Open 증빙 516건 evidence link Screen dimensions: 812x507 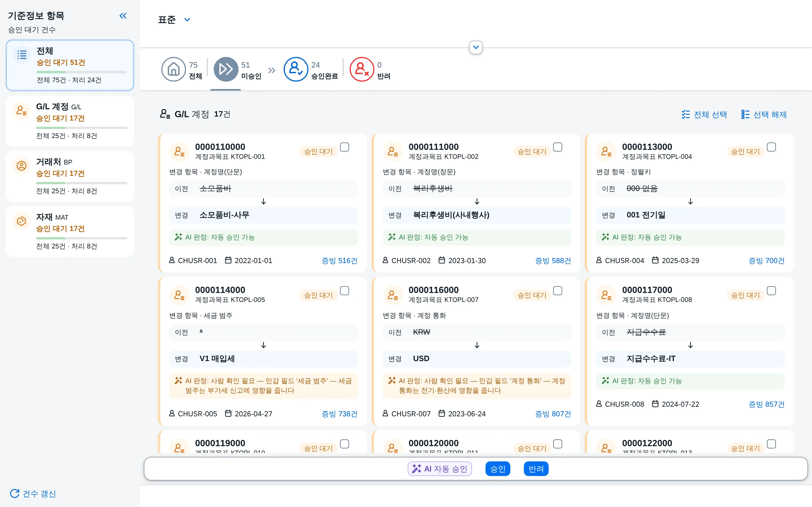pyautogui.click(x=339, y=261)
